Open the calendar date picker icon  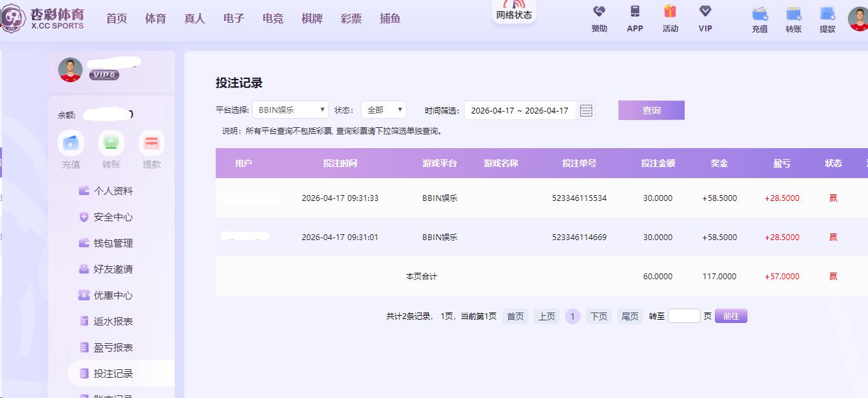[586, 110]
